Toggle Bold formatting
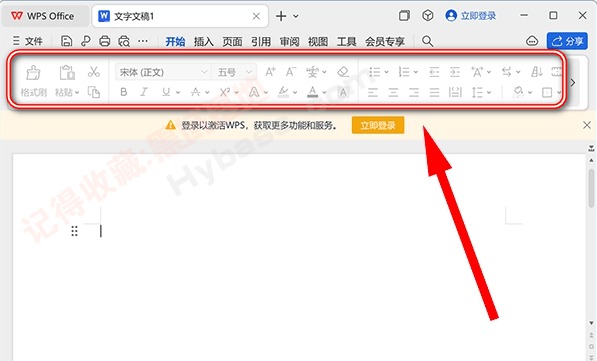 point(123,92)
